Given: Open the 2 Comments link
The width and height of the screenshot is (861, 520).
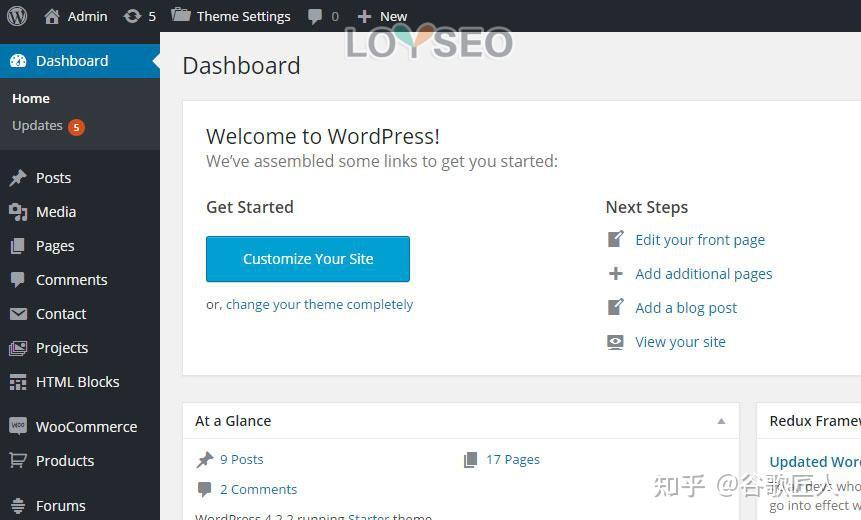Looking at the screenshot, I should tap(258, 489).
